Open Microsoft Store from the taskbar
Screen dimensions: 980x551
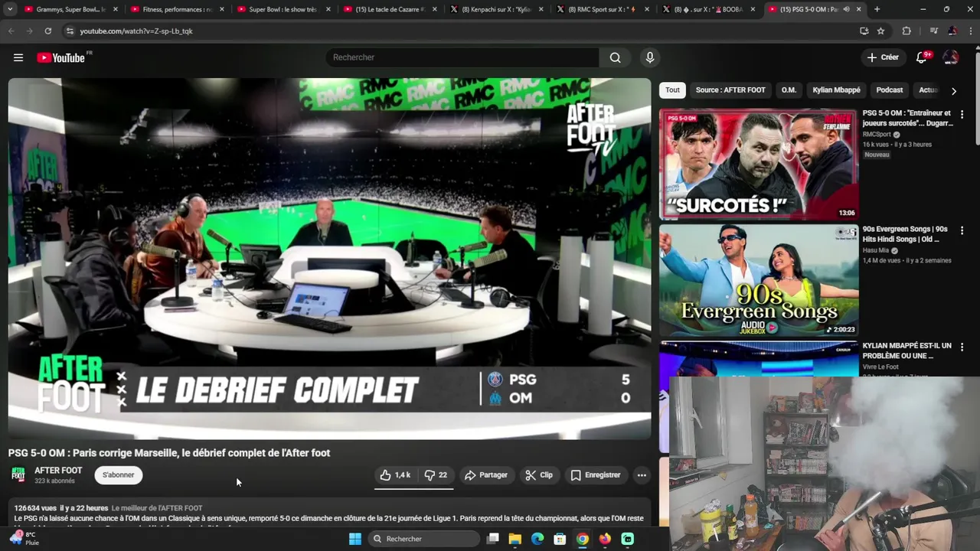(x=560, y=539)
